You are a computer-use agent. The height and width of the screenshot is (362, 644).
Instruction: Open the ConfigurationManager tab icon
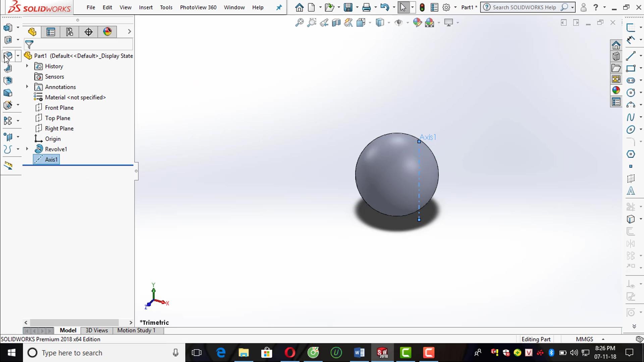pos(69,32)
